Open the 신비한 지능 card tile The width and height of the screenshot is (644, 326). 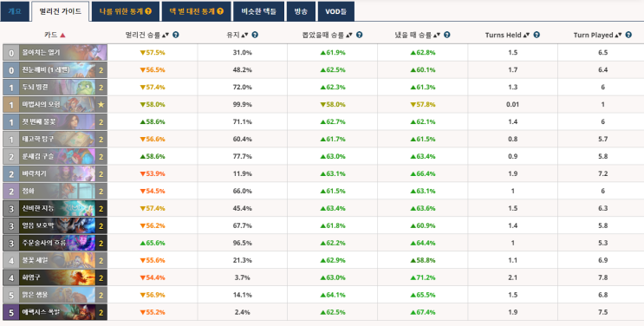[55, 208]
